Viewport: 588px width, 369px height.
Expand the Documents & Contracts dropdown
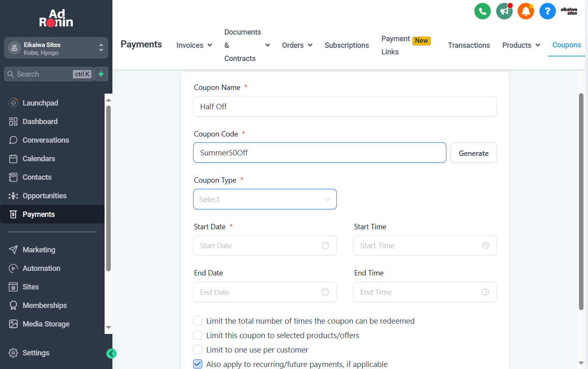[x=247, y=45]
